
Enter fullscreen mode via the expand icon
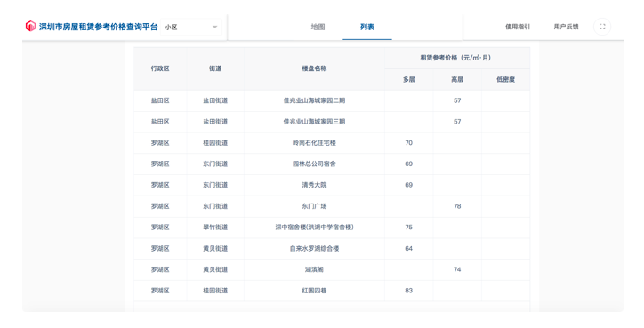pyautogui.click(x=602, y=27)
